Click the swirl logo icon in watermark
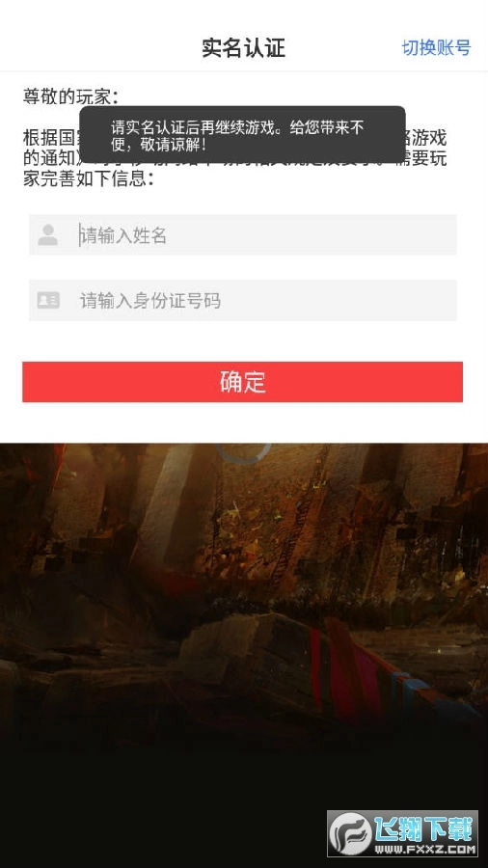This screenshot has height=868, width=488. pyautogui.click(x=351, y=832)
